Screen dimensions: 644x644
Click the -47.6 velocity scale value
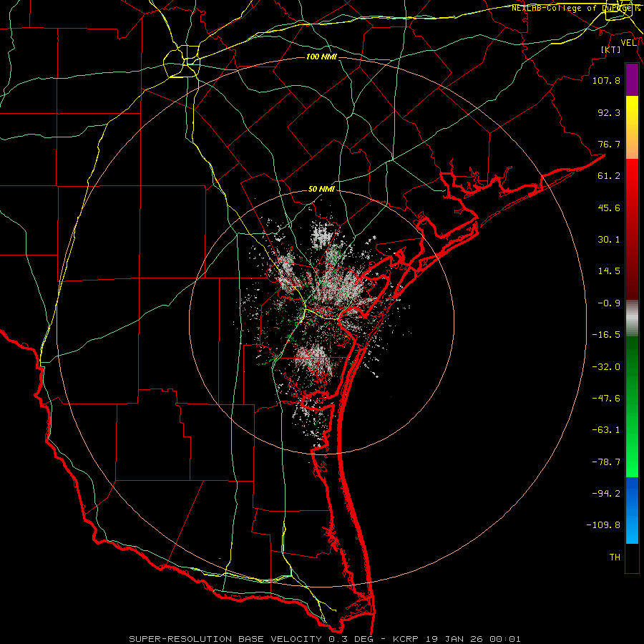pyautogui.click(x=606, y=399)
